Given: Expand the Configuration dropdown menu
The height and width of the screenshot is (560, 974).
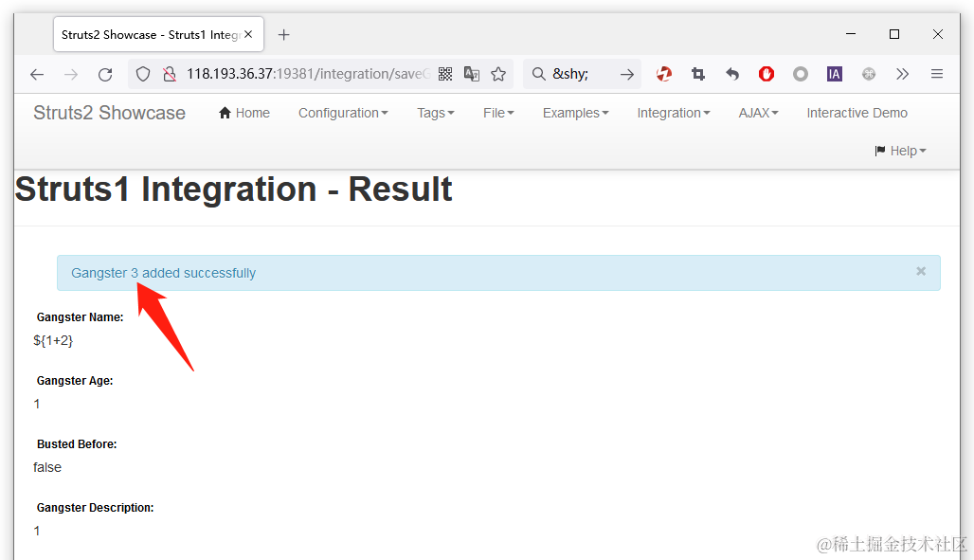Looking at the screenshot, I should (343, 113).
